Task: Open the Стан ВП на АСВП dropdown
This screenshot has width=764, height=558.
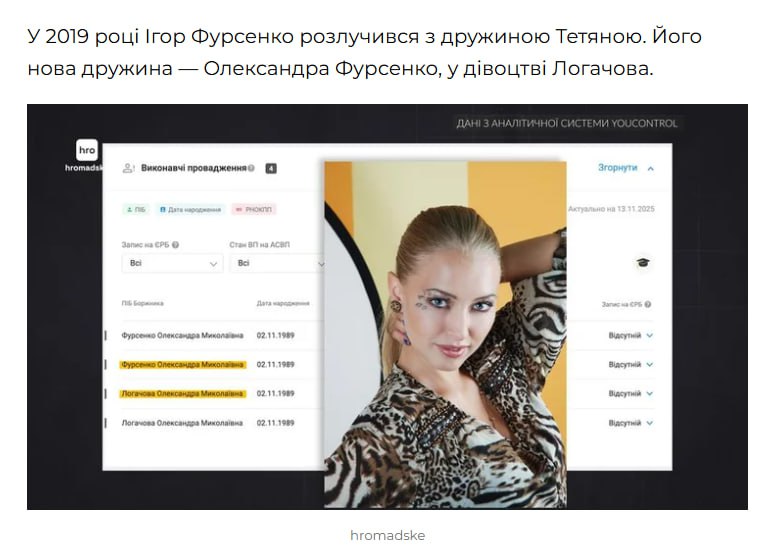Action: click(x=277, y=264)
